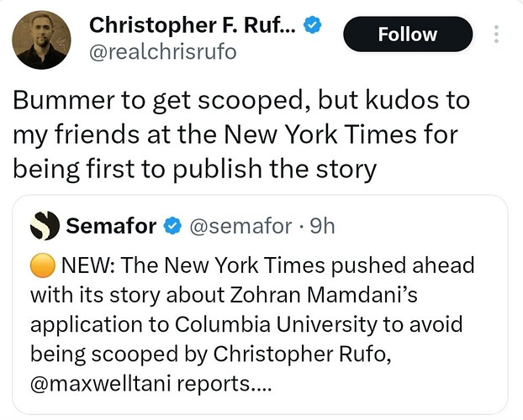Open the @realchrisrufo handle link

[163, 52]
